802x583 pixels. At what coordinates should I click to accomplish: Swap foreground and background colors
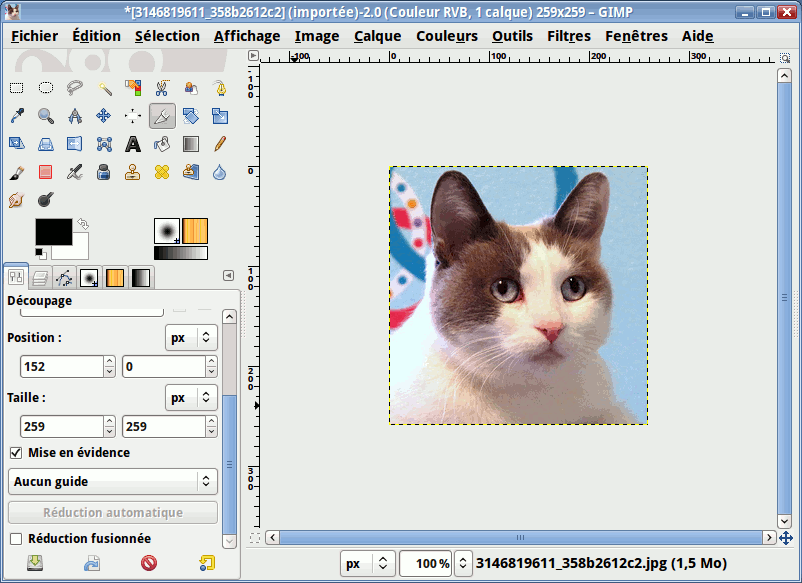pyautogui.click(x=82, y=224)
